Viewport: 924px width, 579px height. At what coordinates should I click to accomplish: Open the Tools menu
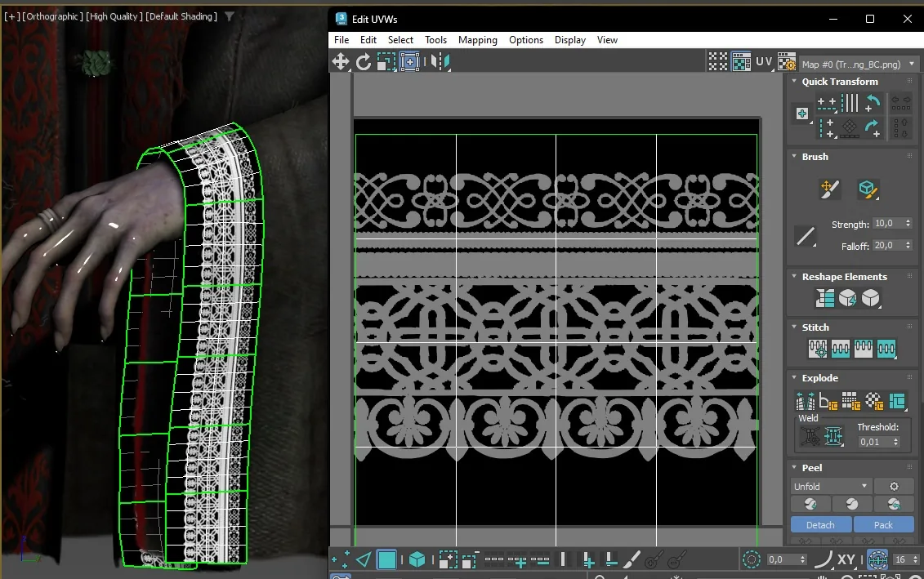pos(435,40)
